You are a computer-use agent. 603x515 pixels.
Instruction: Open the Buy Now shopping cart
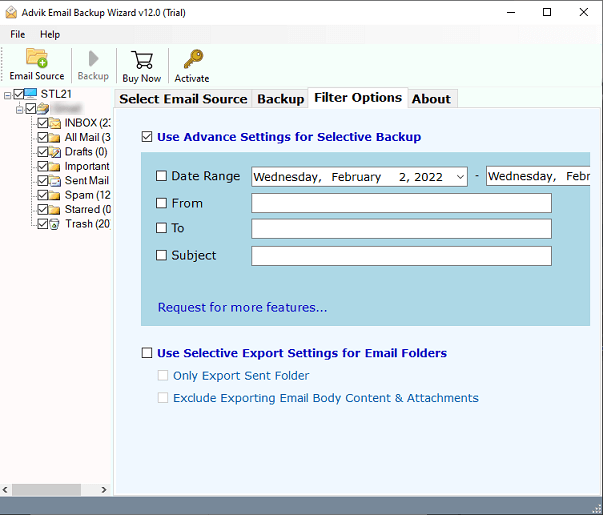point(142,60)
